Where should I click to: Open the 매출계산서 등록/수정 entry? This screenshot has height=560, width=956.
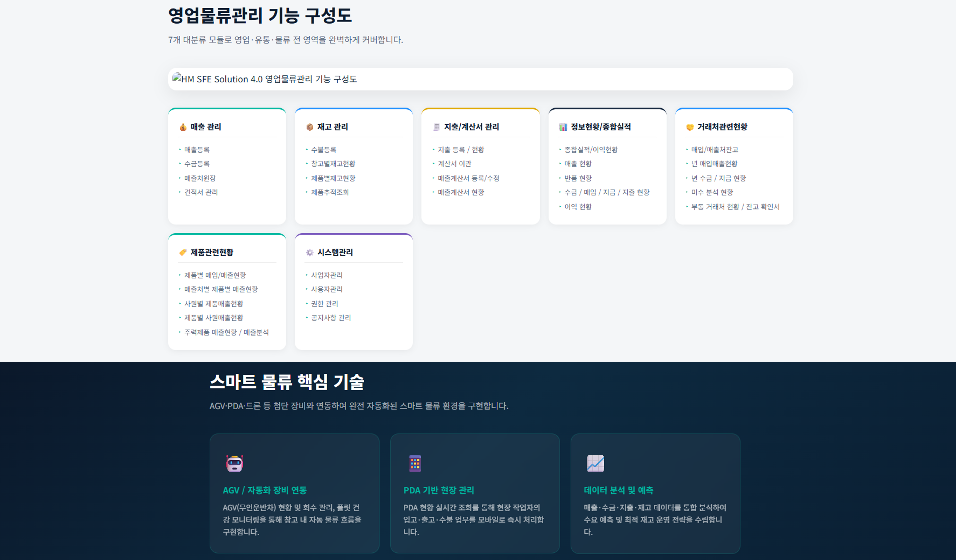click(x=468, y=178)
